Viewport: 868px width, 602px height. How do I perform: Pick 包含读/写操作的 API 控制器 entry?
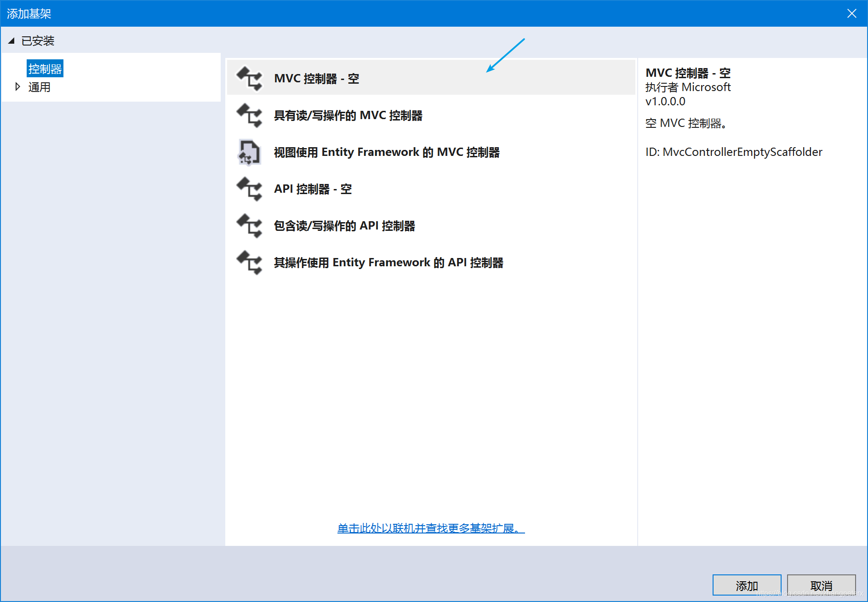tap(431, 225)
